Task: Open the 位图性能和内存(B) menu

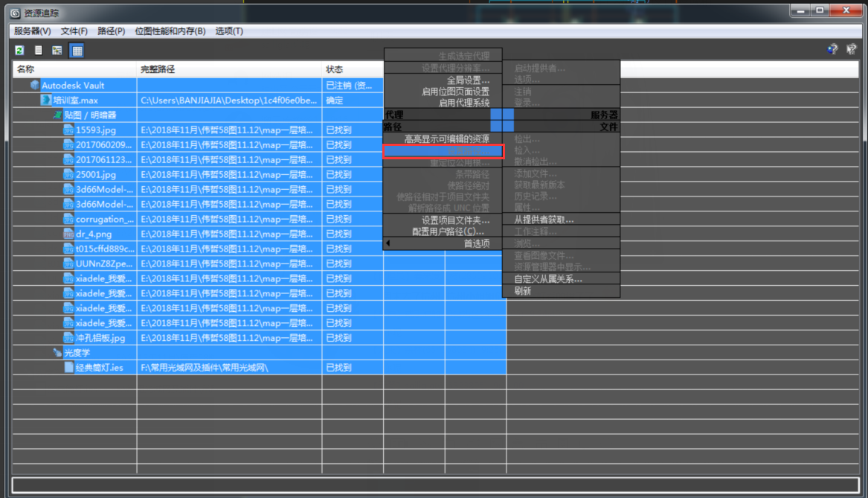Action: pyautogui.click(x=170, y=31)
